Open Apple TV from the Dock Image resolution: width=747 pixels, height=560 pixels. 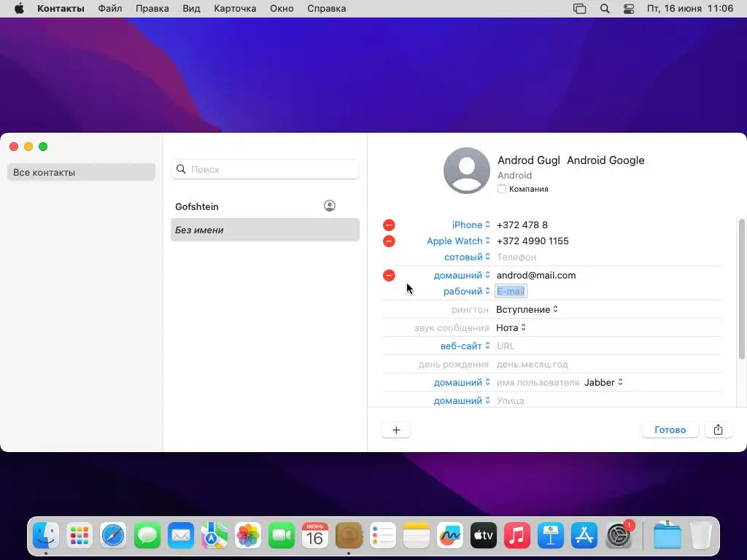point(483,535)
